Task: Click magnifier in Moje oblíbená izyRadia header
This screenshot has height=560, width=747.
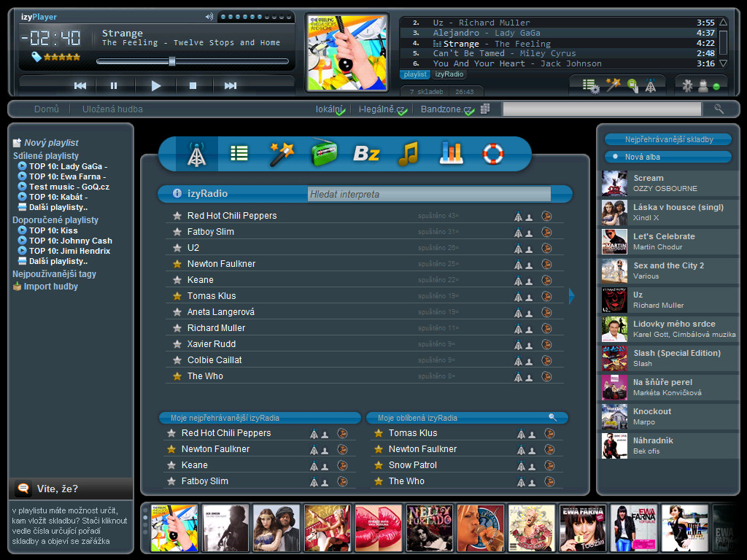Action: tap(553, 417)
